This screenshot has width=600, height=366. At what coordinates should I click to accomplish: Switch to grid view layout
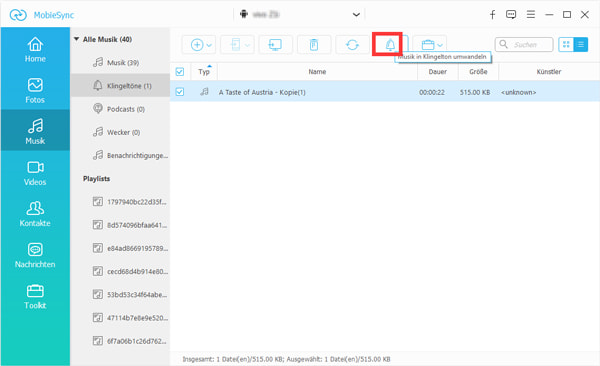pos(566,44)
